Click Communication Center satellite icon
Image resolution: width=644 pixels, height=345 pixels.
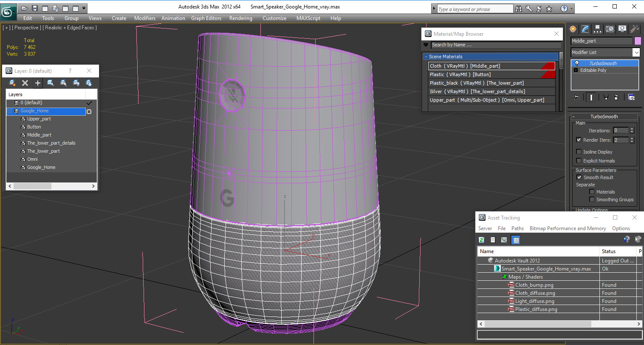[x=539, y=9]
